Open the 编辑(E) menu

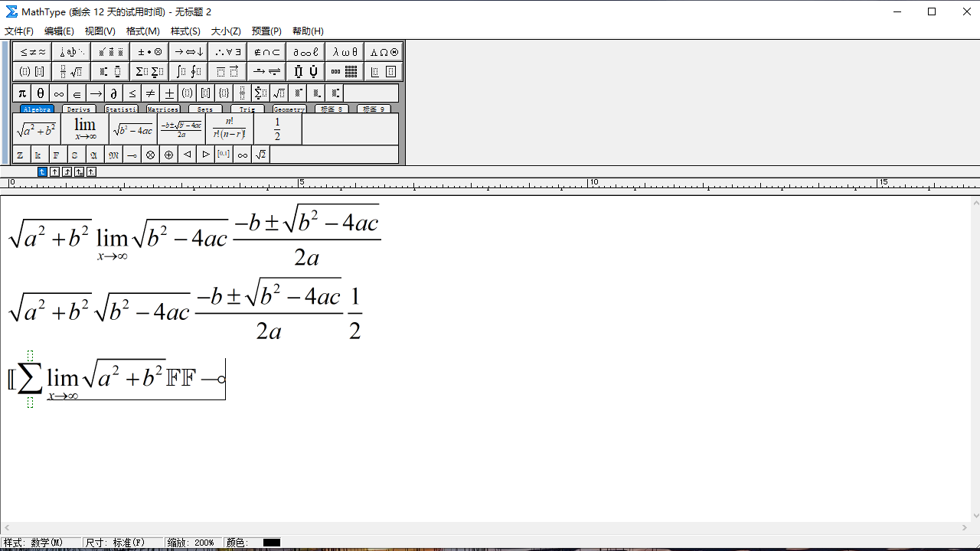pyautogui.click(x=59, y=31)
